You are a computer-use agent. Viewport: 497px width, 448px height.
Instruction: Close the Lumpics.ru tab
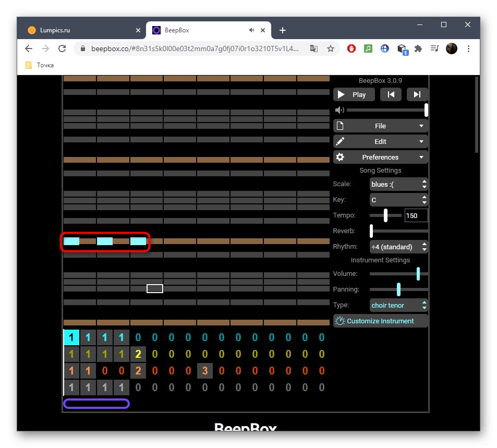(138, 30)
